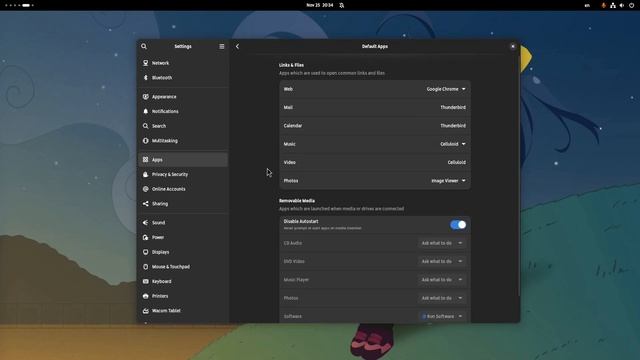Open the Settings search icon

[x=144, y=47]
